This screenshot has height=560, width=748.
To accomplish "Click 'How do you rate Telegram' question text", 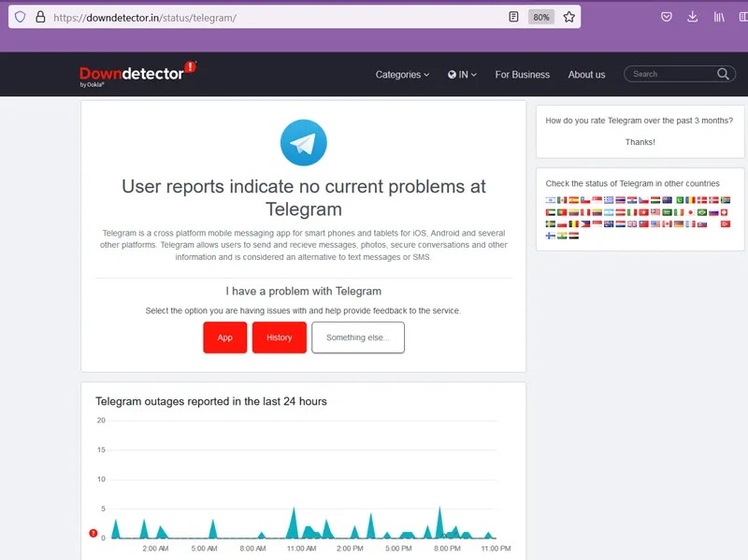I will click(640, 121).
